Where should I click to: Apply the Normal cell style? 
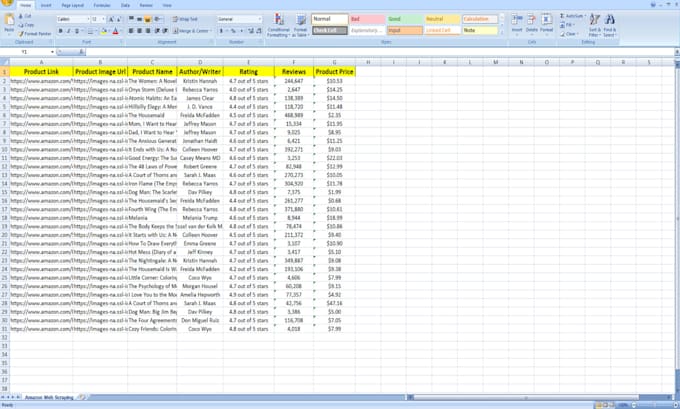pyautogui.click(x=330, y=19)
